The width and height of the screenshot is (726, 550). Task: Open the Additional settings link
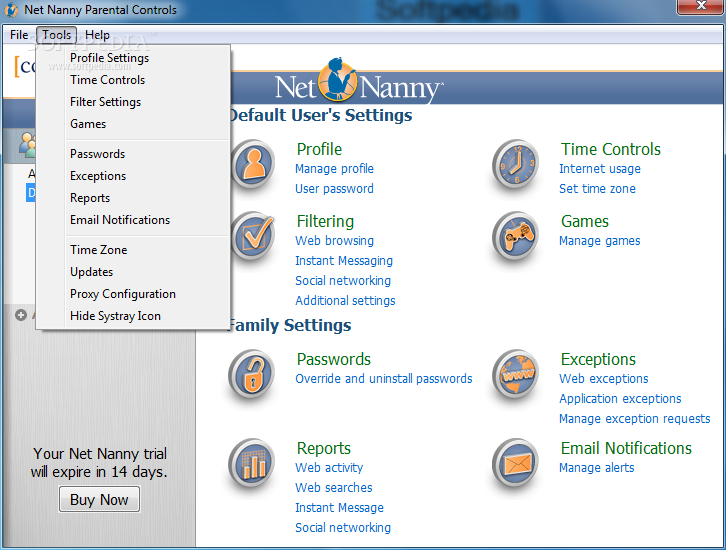coord(345,300)
